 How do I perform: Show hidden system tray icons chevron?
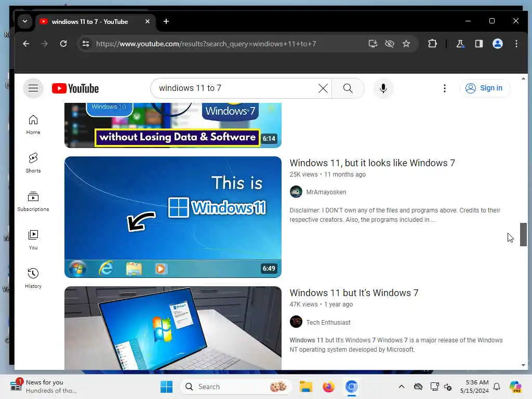point(402,387)
